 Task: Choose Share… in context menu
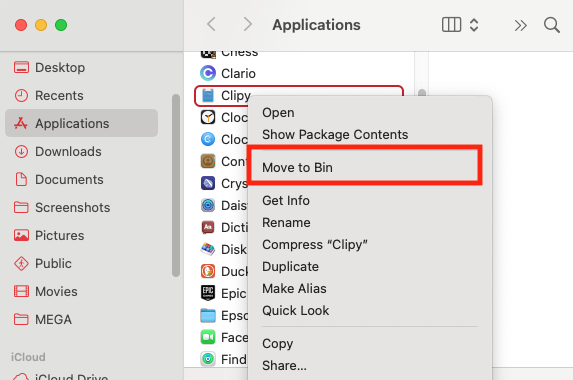[370, 365]
